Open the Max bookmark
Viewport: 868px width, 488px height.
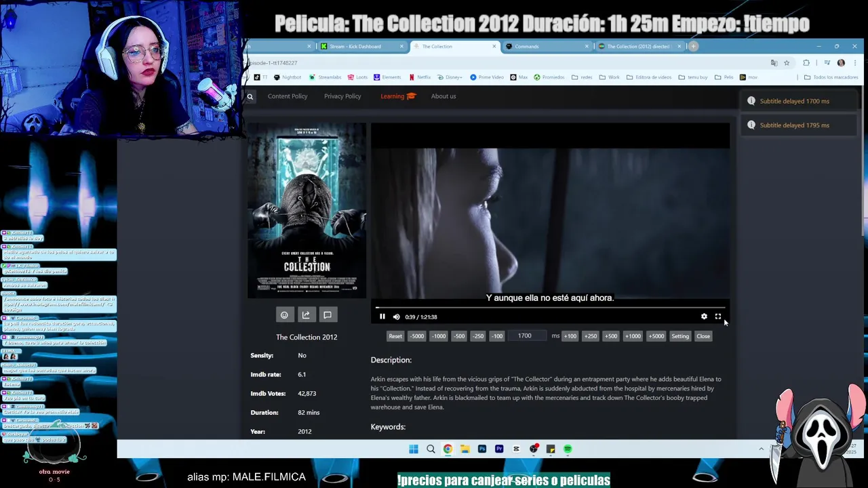click(519, 77)
